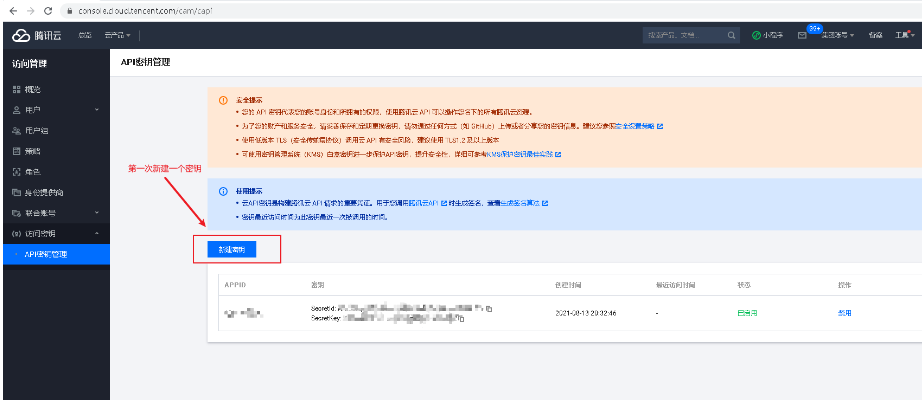The height and width of the screenshot is (401, 924).
Task: Click the Tencent Cloud logo
Action: (x=37, y=35)
